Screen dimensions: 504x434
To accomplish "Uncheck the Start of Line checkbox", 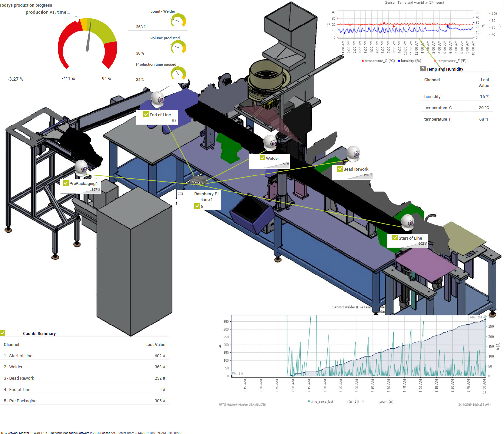I will (x=395, y=238).
